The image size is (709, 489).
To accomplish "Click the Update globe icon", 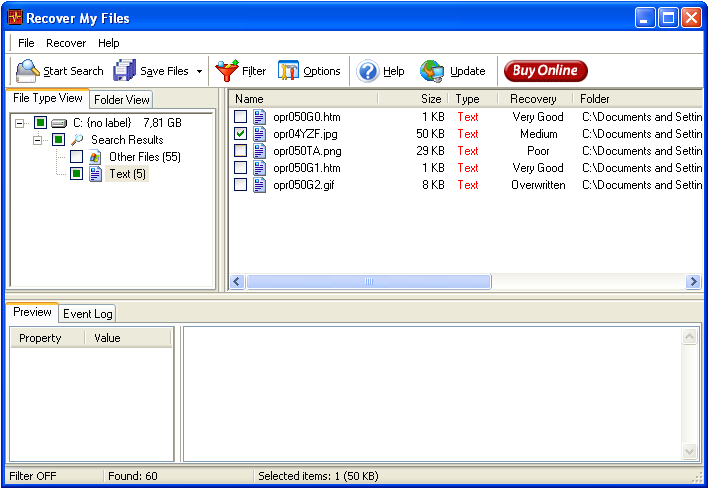I will 432,71.
